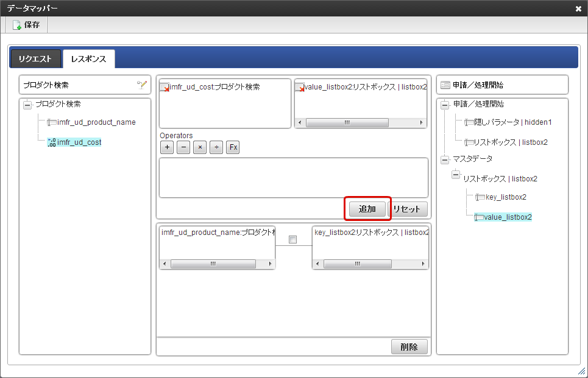Click imfr_ud_cost:プロダクト検索 mapping source text

pos(214,87)
